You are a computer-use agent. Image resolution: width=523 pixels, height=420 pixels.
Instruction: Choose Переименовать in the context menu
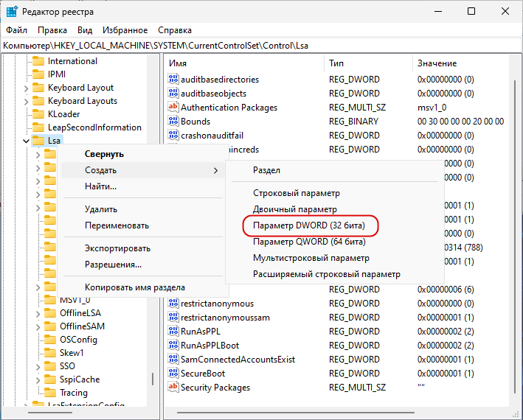pyautogui.click(x=143, y=225)
